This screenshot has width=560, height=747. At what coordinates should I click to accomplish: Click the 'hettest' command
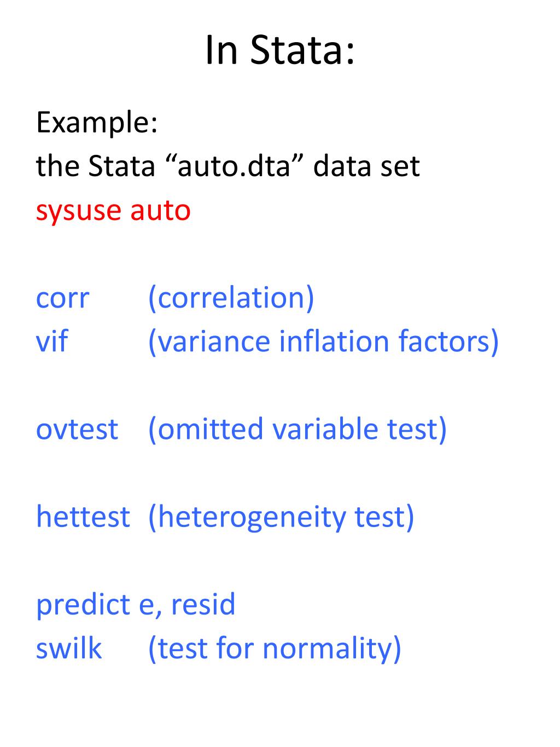83,517
